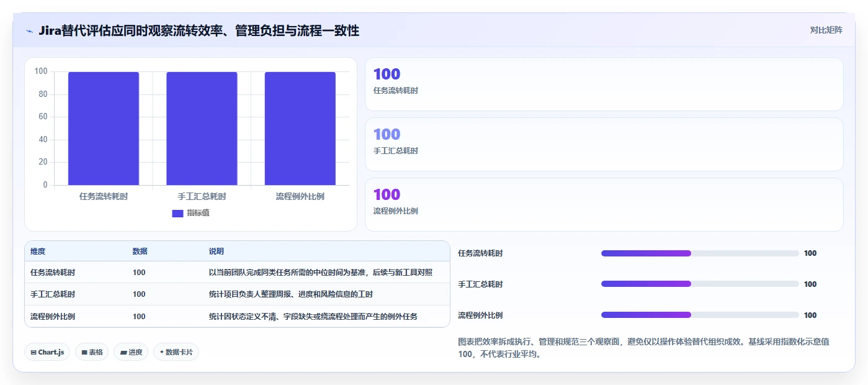This screenshot has width=868, height=385.
Task: Select the 流程例外比例 table row cell
Action: tap(53, 317)
